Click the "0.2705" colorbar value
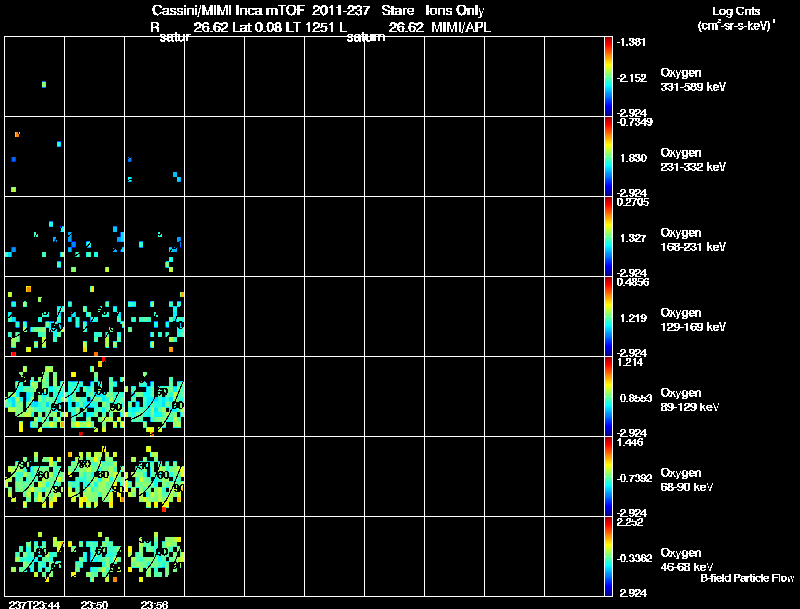The width and height of the screenshot is (800, 609). [x=633, y=202]
